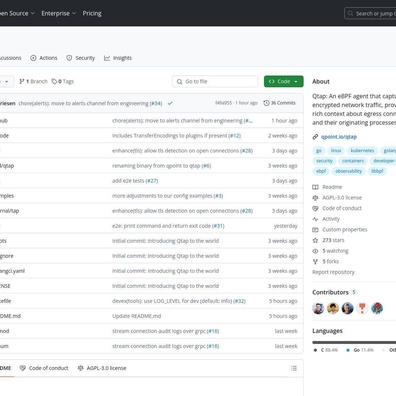Open pull request #32 link

click(239, 301)
